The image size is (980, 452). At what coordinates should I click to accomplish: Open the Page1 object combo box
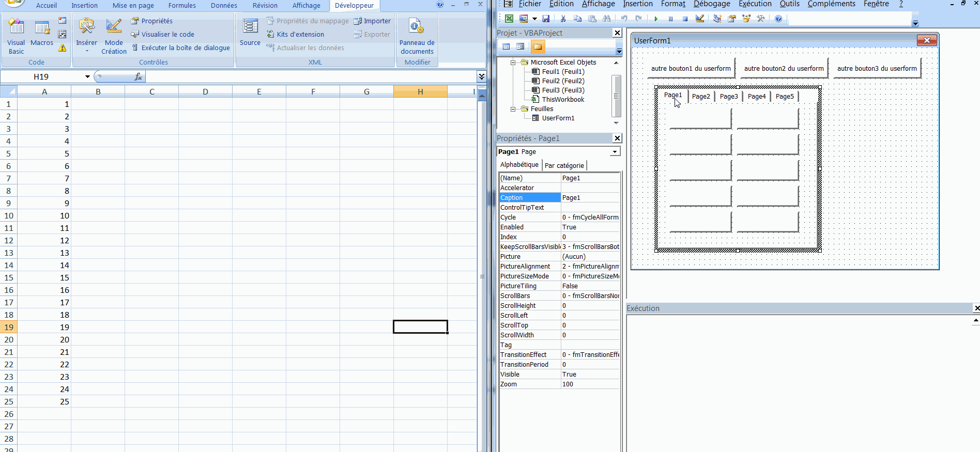pos(615,152)
